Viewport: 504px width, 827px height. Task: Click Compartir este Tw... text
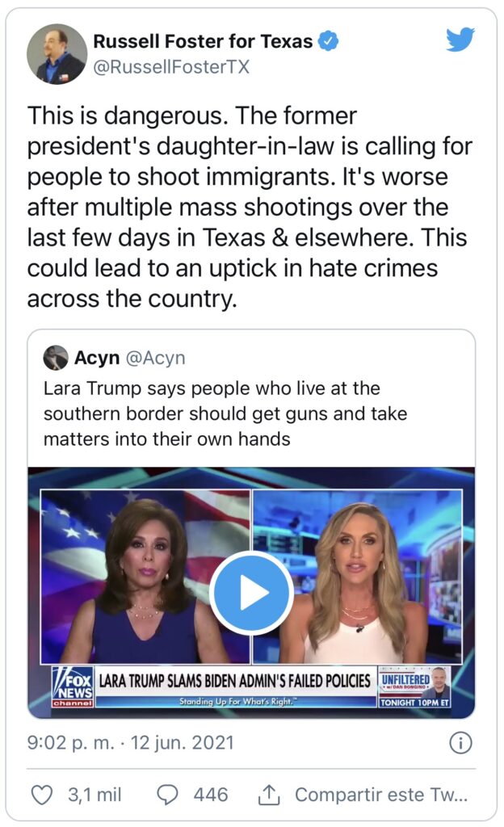pyautogui.click(x=380, y=795)
